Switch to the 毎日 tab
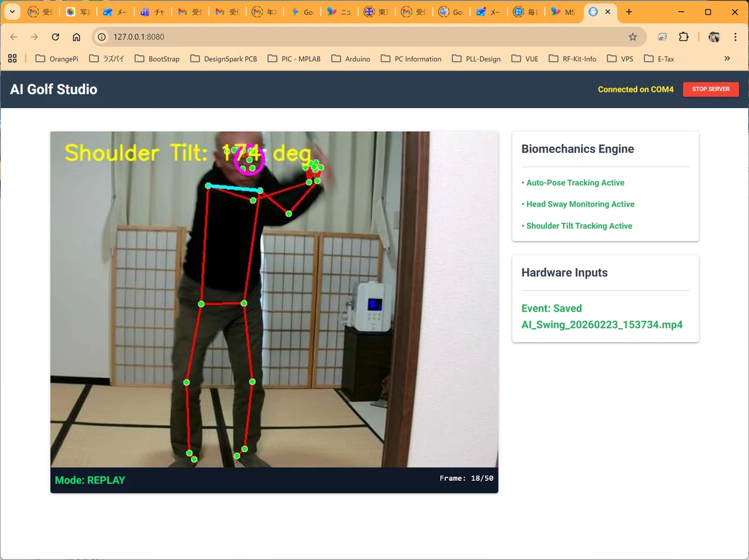The image size is (749, 560). pyautogui.click(x=526, y=12)
